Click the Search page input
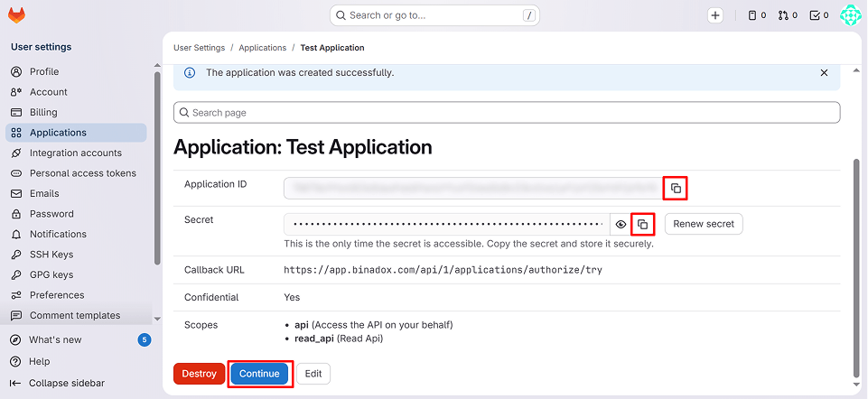This screenshot has width=868, height=399. (x=507, y=113)
